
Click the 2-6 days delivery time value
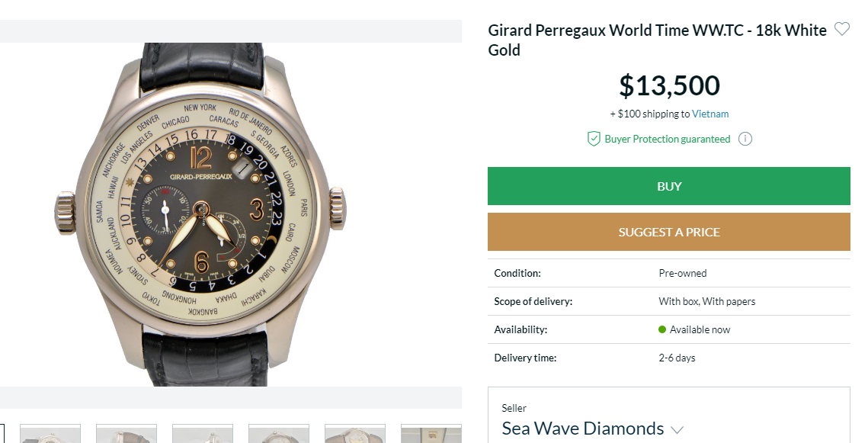(676, 358)
